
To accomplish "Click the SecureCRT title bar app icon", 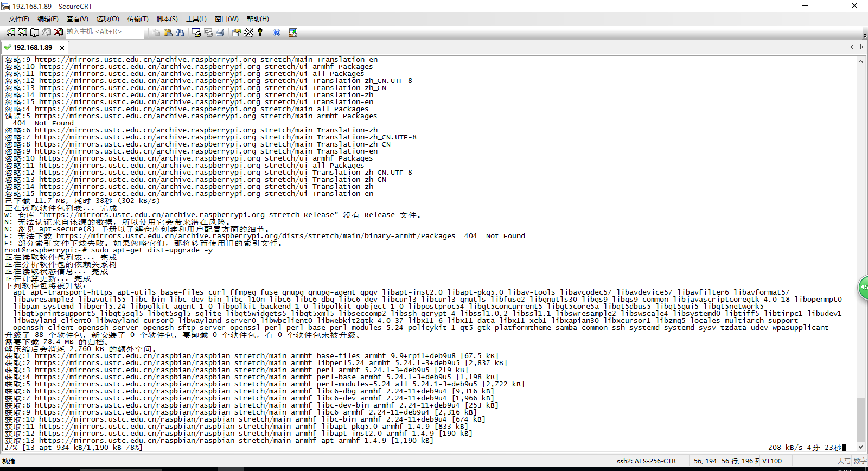I will (5, 6).
